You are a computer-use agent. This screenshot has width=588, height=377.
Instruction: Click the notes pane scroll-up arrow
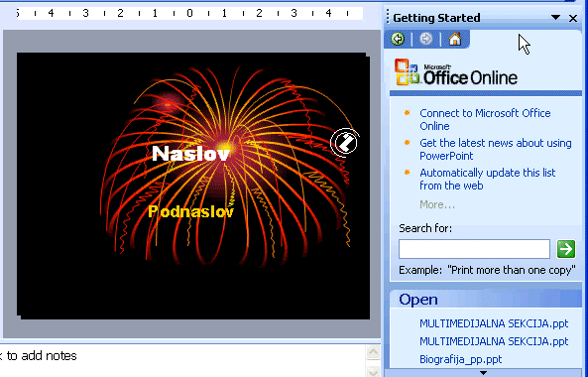pos(373,352)
